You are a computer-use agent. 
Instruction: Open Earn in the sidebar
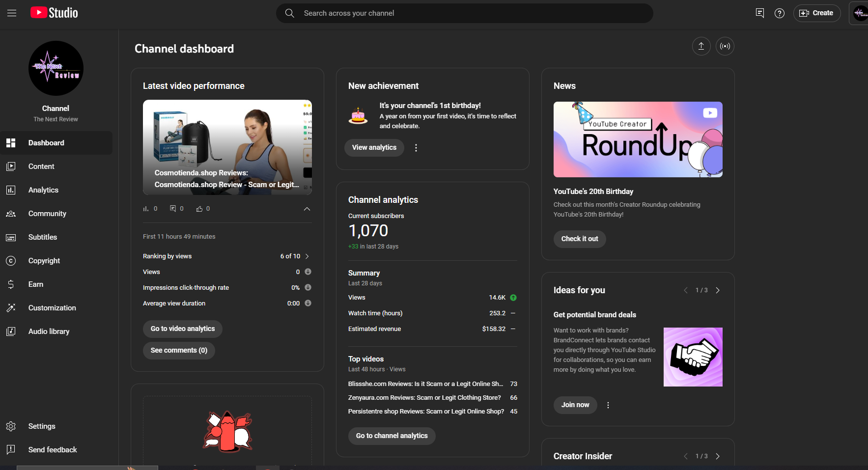(x=56, y=284)
